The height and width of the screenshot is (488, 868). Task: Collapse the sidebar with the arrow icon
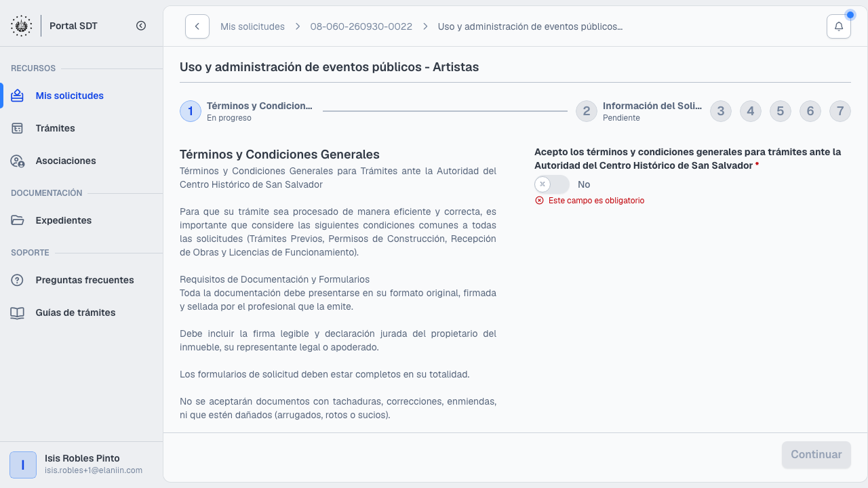pyautogui.click(x=141, y=26)
